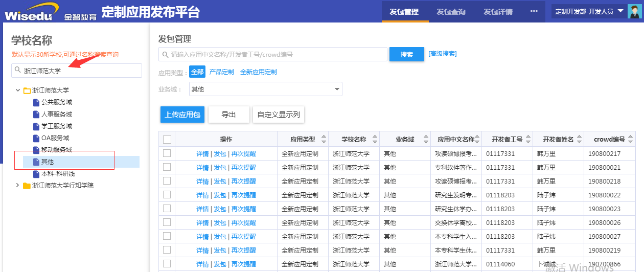
Task: Sort the 应用中文名称 column
Action: (x=477, y=139)
